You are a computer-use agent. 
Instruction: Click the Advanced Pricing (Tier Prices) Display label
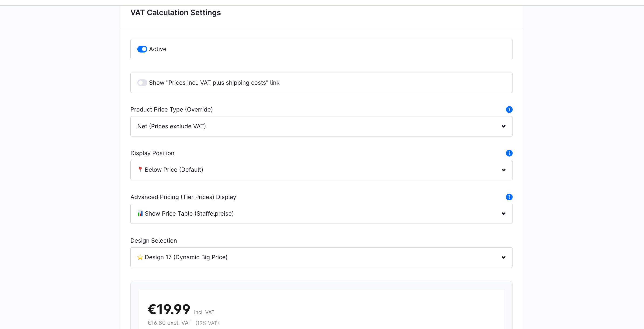point(183,197)
